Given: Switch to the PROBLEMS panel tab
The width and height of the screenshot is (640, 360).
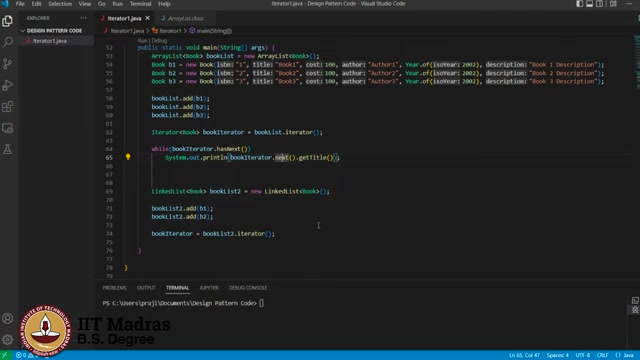Looking at the screenshot, I should [114, 288].
